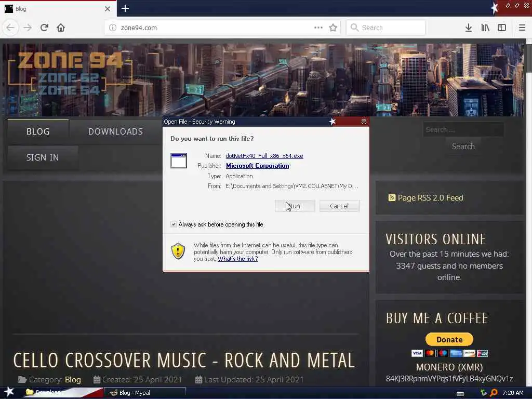Click the application file icon in dialog
This screenshot has width=532, height=399.
(x=179, y=161)
